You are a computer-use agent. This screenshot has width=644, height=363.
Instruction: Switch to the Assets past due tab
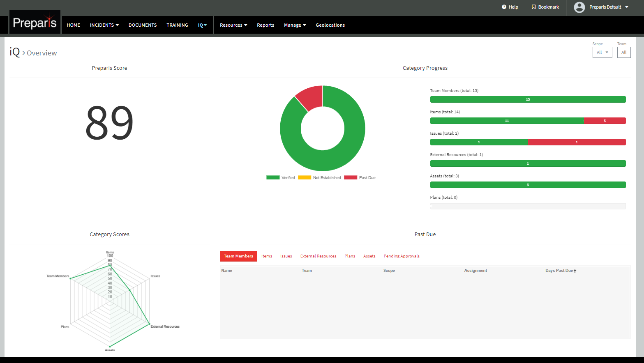369,256
